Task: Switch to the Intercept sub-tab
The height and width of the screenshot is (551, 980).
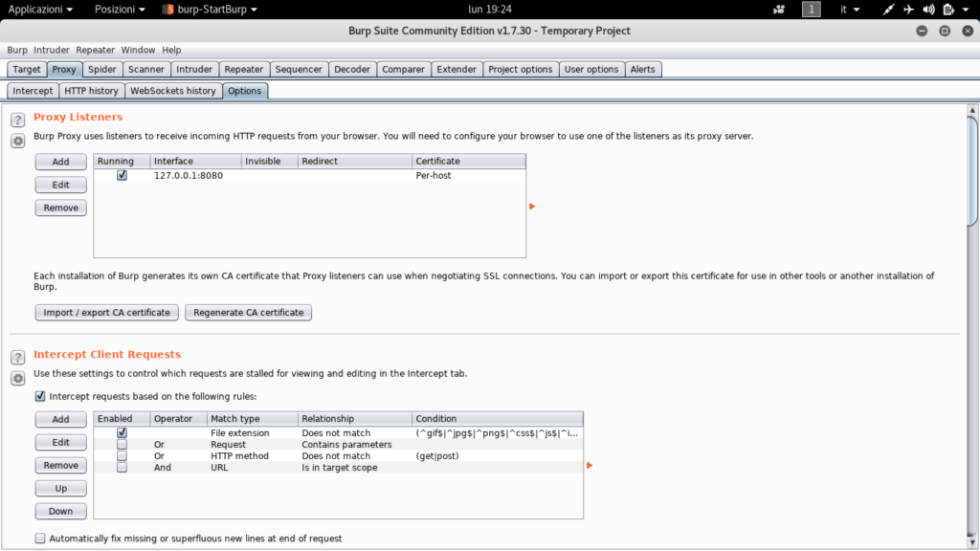Action: [33, 91]
